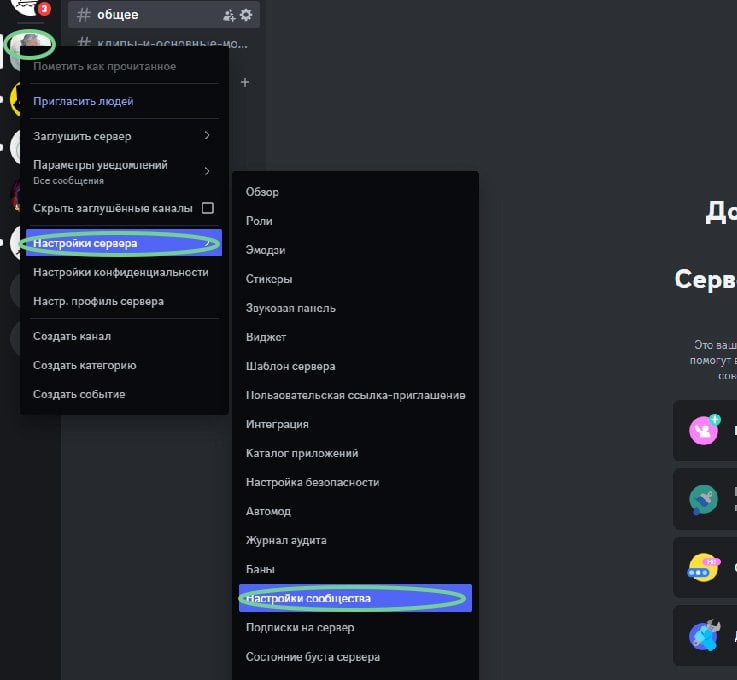Screen dimensions: 737x680
Task: Choose Пригласить людей in context menu
Action: coord(124,102)
